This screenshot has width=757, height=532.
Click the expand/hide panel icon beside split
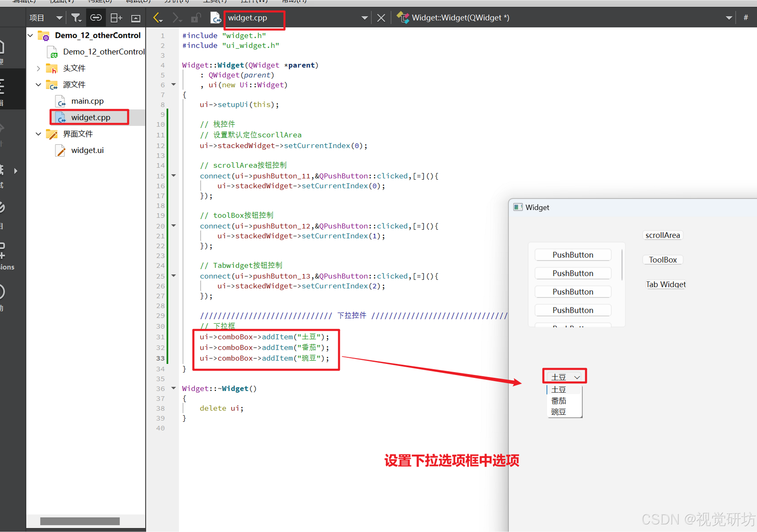coord(135,18)
